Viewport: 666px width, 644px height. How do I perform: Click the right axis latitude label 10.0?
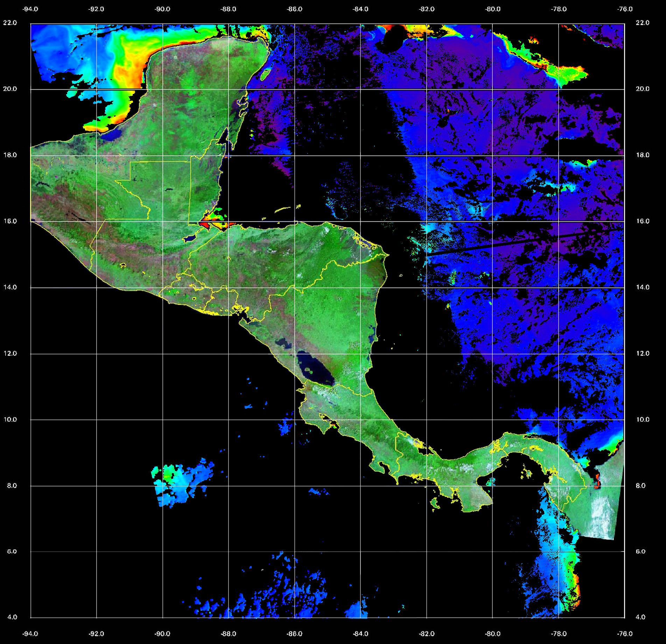point(642,419)
